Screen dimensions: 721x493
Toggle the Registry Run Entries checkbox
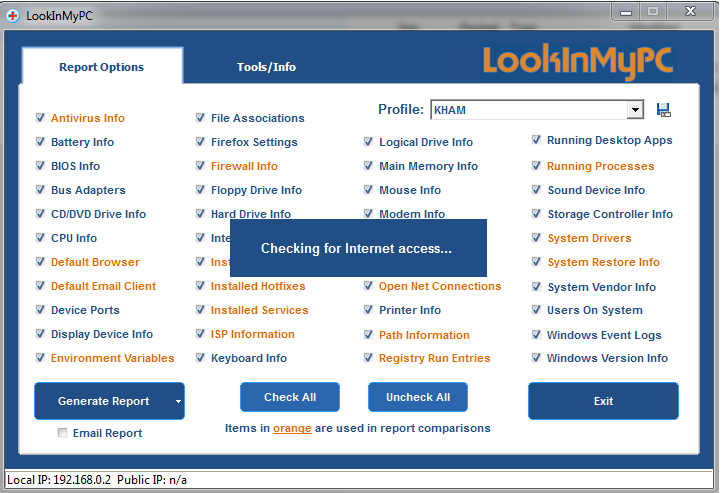368,357
